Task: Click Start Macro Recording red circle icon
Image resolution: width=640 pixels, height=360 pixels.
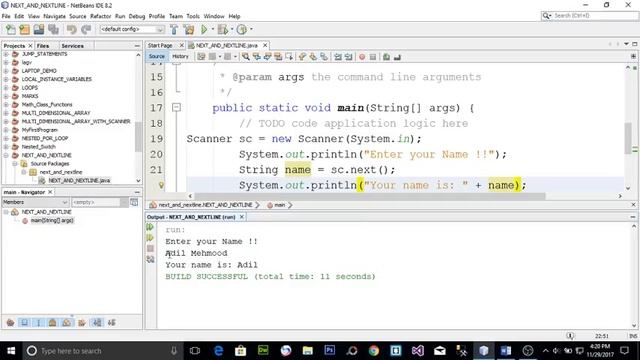Action: pos(362,57)
